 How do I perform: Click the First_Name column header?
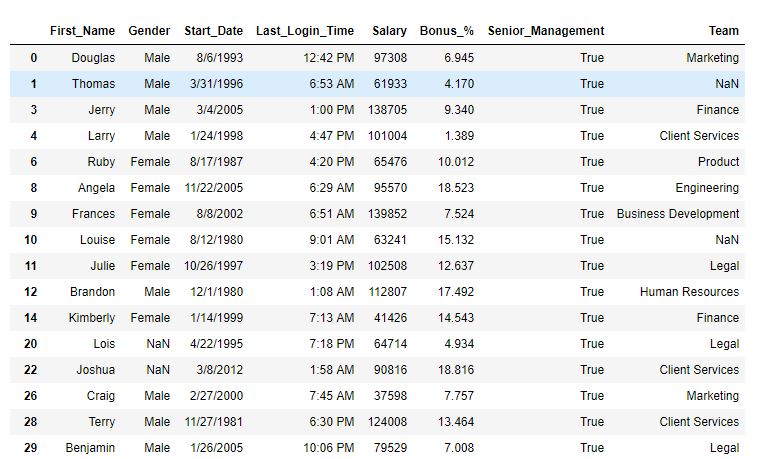[x=82, y=31]
